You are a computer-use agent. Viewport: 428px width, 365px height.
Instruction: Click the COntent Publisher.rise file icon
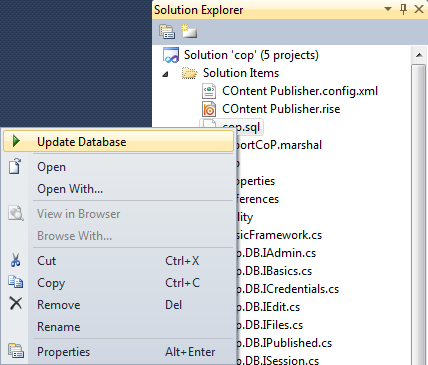(209, 109)
